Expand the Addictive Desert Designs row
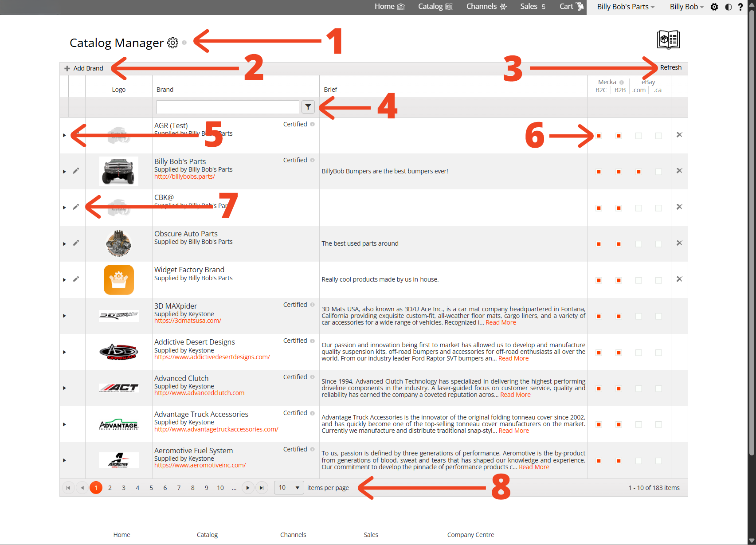Viewport: 756px width, 545px height. (64, 352)
